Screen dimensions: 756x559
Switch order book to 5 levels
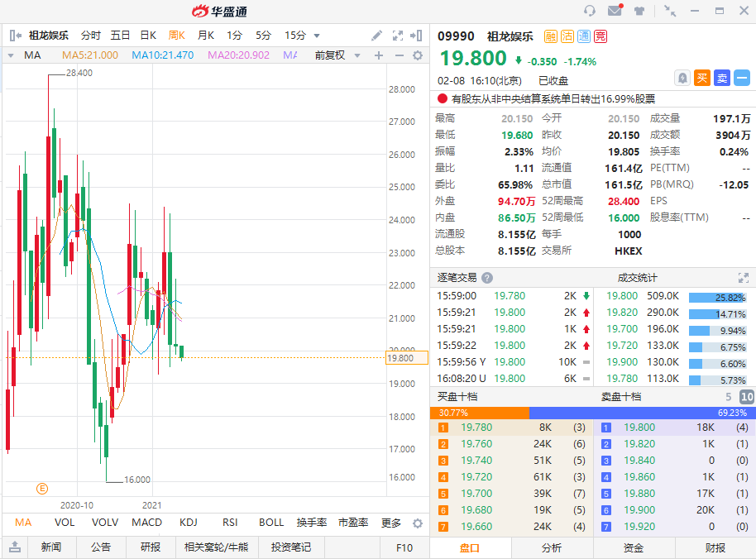point(728,397)
